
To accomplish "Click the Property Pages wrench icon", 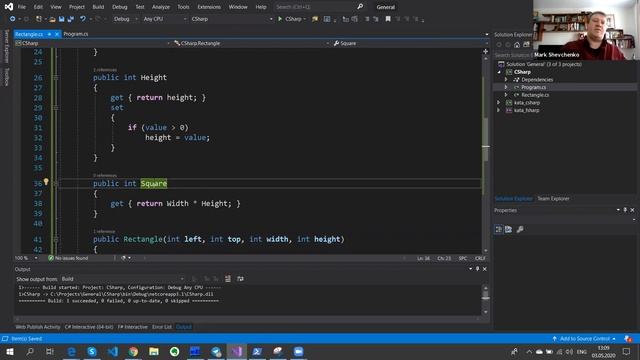I will (520, 229).
